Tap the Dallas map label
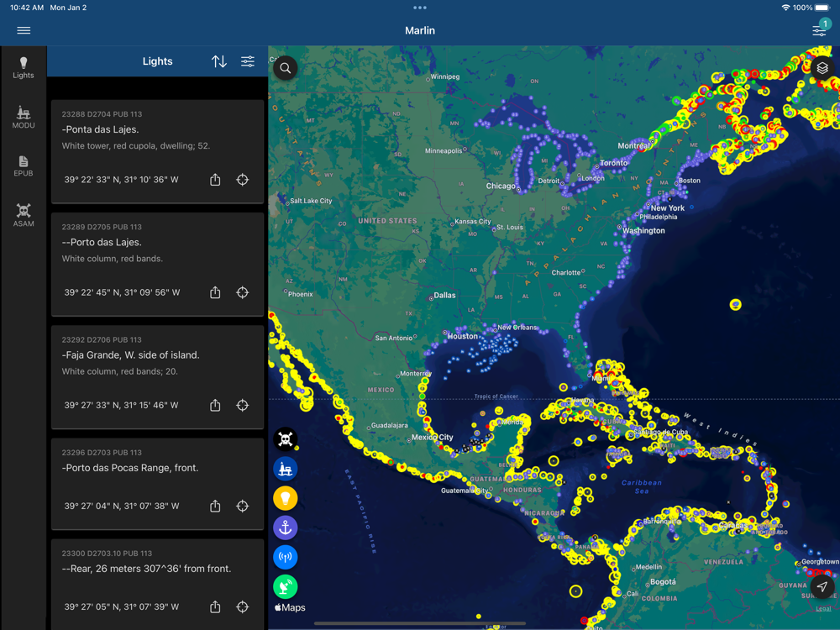 point(444,295)
